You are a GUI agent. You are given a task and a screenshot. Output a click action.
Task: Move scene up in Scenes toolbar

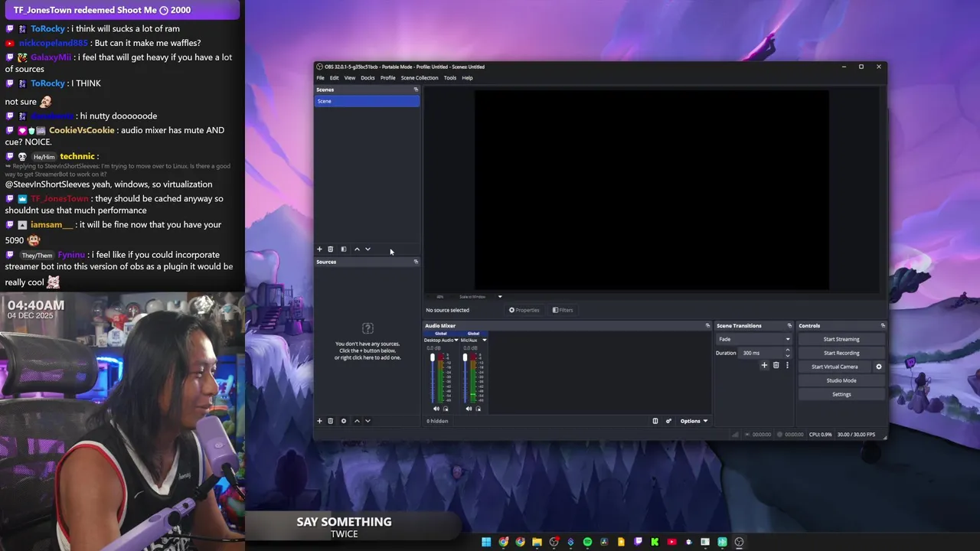(x=357, y=249)
